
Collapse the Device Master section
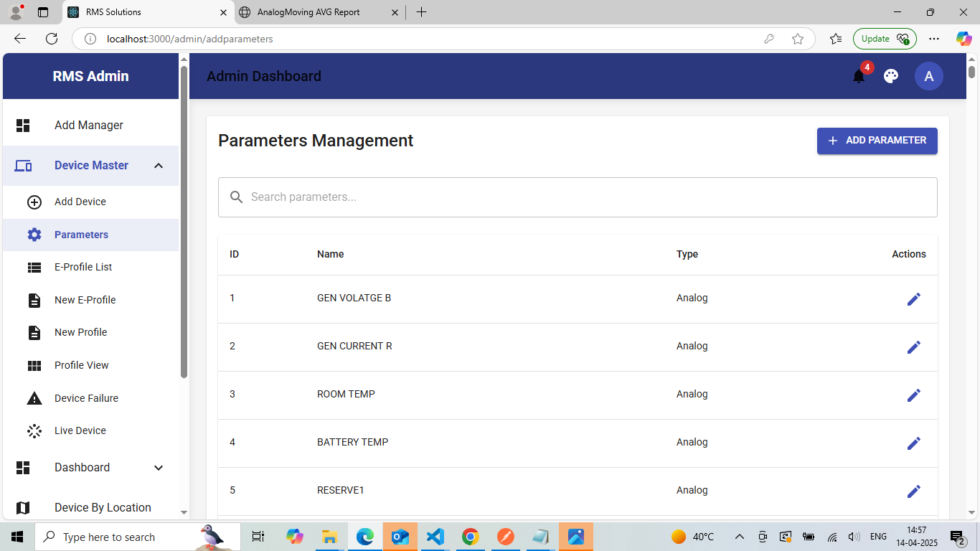[159, 166]
